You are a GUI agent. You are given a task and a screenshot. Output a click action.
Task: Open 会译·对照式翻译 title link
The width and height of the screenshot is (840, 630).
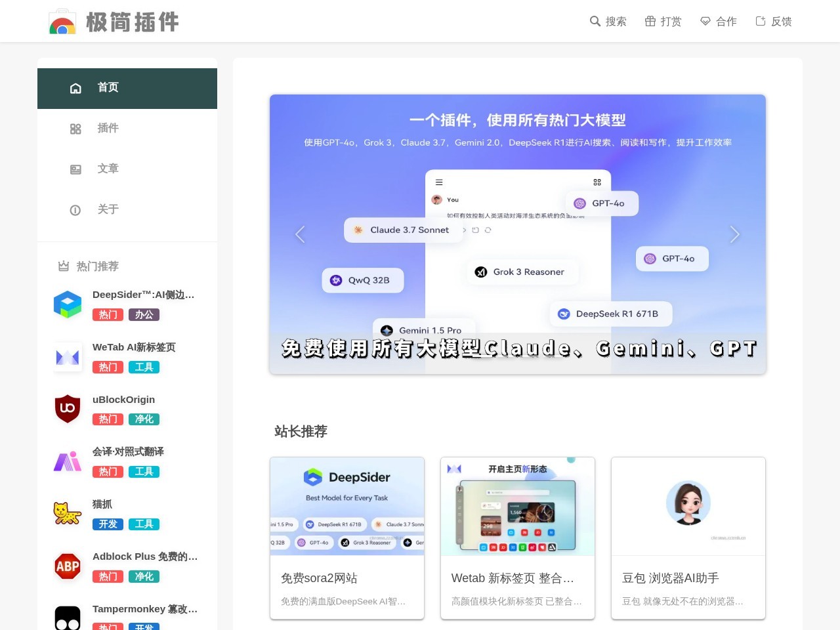click(128, 451)
